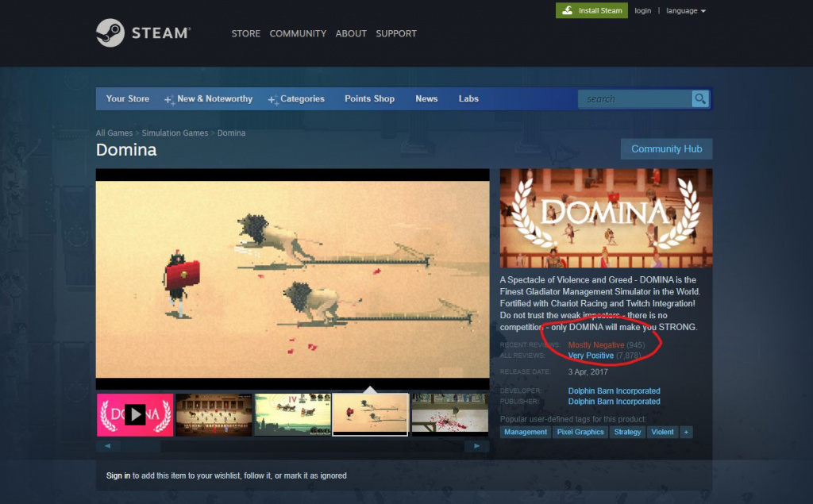Open the Points Shop tab
This screenshot has width=813, height=504.
pos(370,98)
